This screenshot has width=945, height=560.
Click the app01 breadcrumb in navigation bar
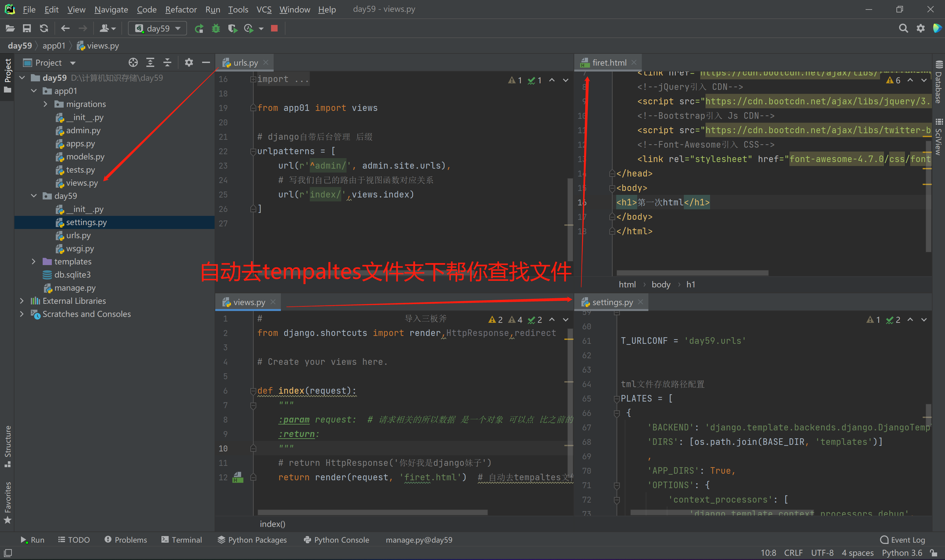(53, 46)
